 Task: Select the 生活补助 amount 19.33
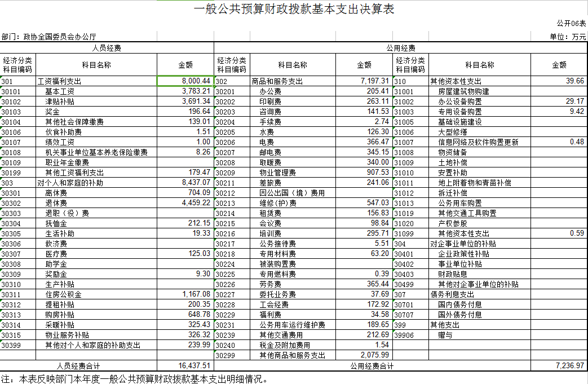pyautogui.click(x=185, y=233)
